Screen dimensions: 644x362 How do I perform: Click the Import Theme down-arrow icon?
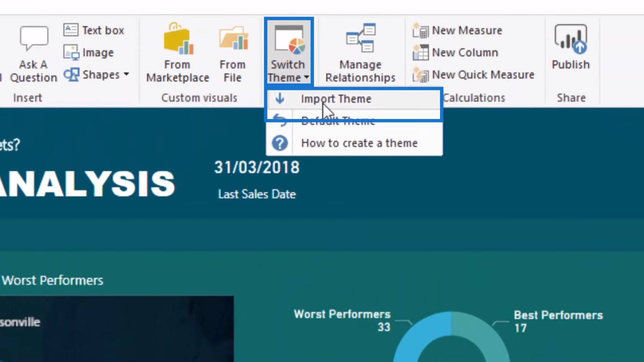pyautogui.click(x=280, y=98)
